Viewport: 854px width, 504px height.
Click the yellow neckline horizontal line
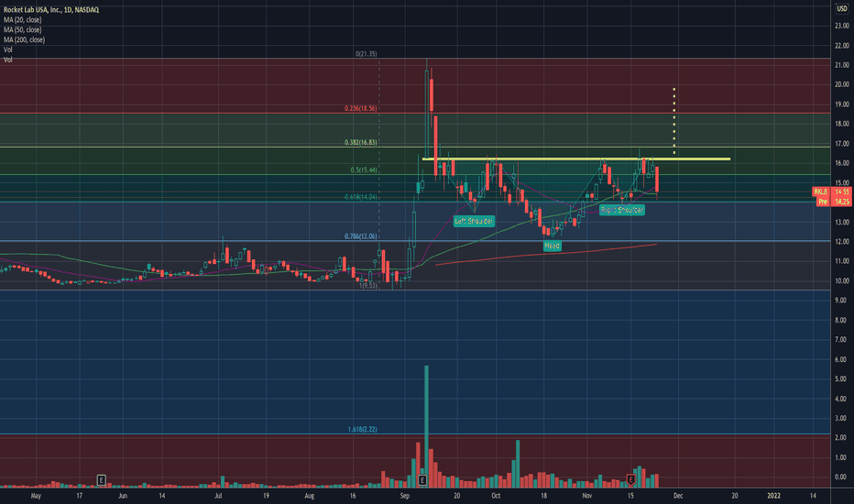[x=576, y=159]
